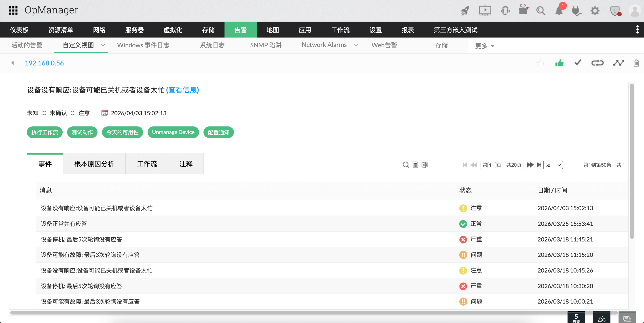Open 查看信息 link in the alarm title
644x323 pixels.
click(x=182, y=90)
